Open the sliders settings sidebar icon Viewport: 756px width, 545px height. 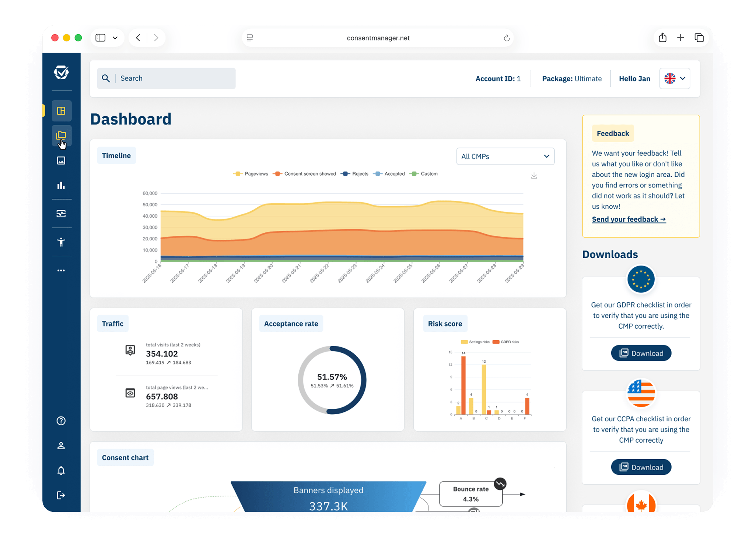point(61,214)
